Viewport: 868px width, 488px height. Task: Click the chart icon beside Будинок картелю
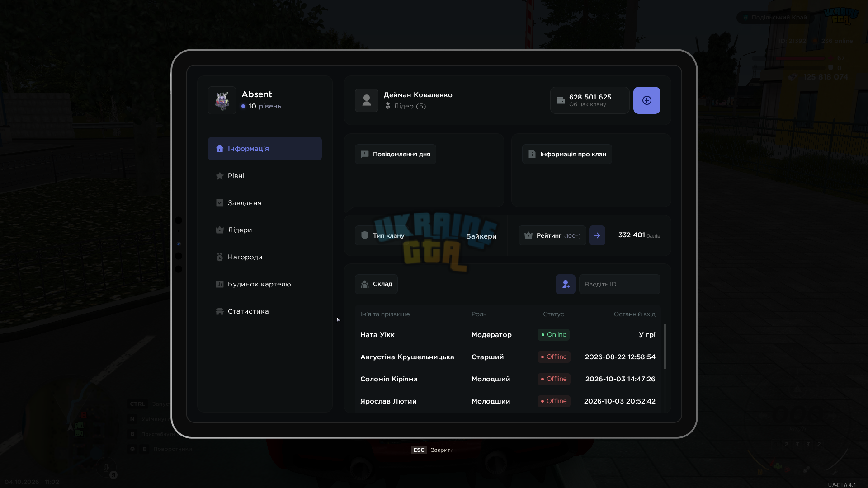point(220,284)
